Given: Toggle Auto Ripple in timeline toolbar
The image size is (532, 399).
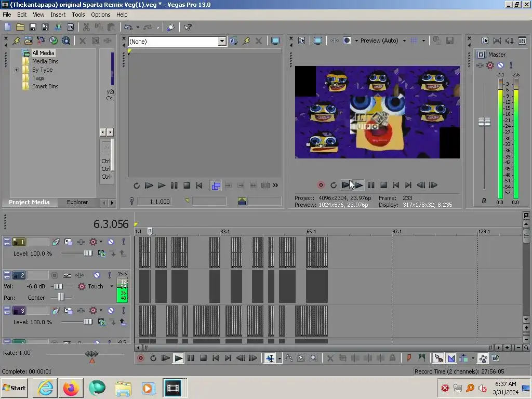Looking at the screenshot, I should tap(463, 358).
